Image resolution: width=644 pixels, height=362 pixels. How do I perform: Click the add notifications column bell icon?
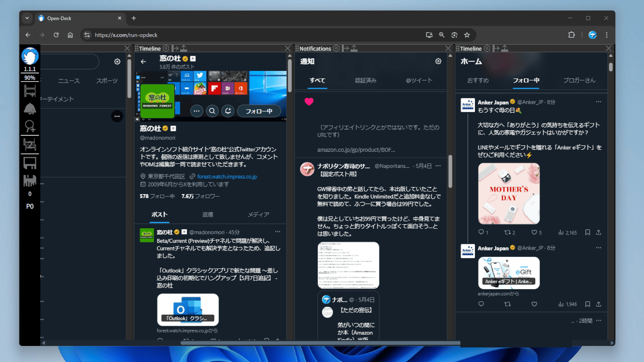pyautogui.click(x=30, y=109)
